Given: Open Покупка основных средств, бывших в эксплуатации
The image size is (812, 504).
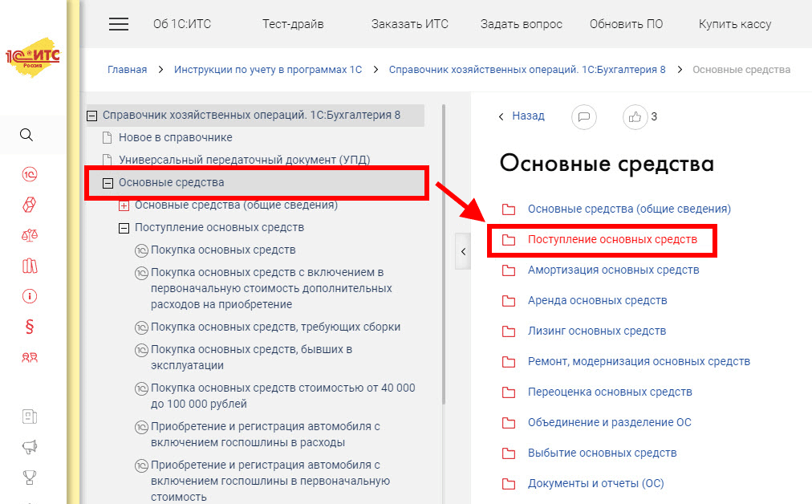Looking at the screenshot, I should [x=251, y=357].
